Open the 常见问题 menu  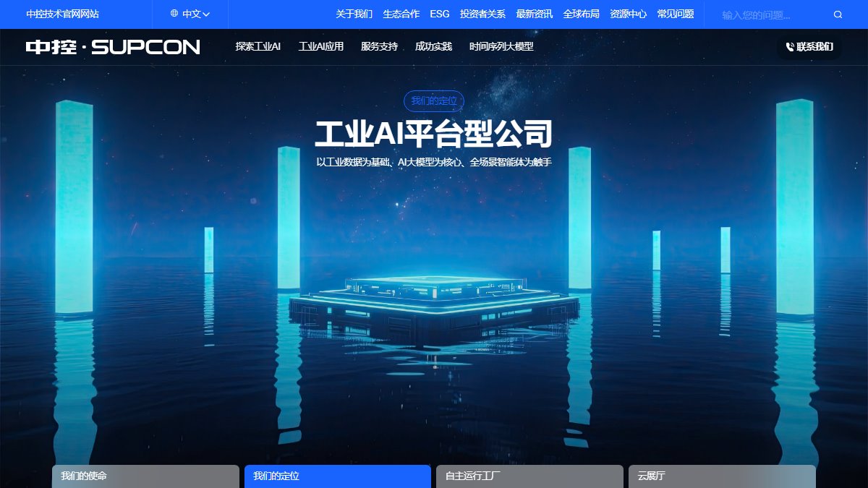pyautogui.click(x=676, y=14)
